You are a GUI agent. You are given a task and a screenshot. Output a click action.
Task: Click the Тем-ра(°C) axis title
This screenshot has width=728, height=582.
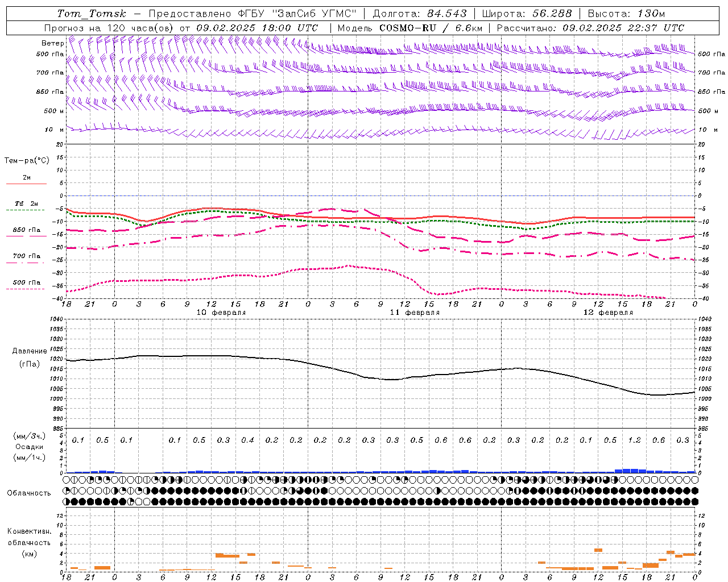(27, 161)
